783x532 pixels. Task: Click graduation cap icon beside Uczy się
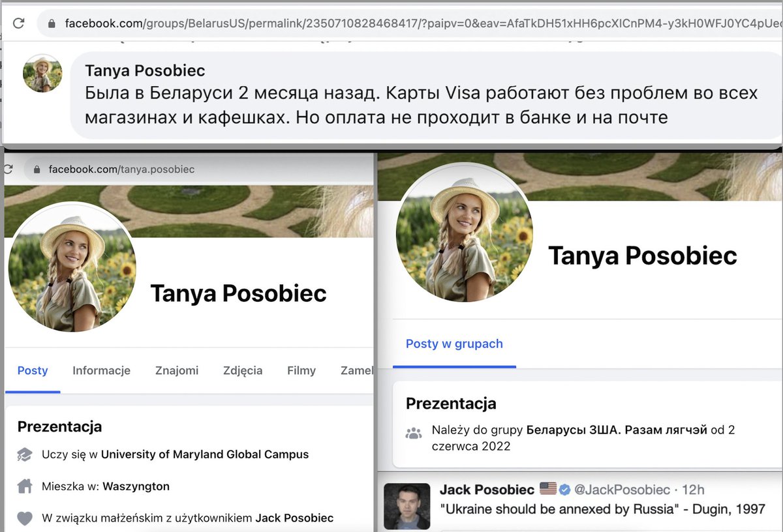pos(25,454)
